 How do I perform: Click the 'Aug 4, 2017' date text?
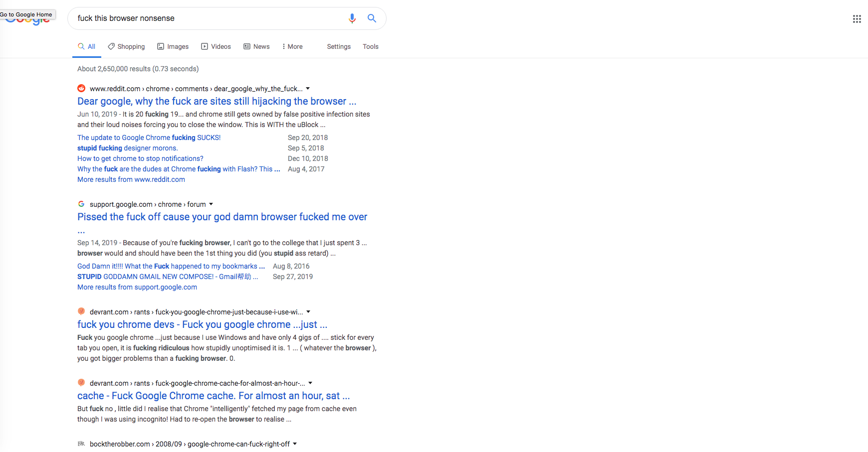306,169
